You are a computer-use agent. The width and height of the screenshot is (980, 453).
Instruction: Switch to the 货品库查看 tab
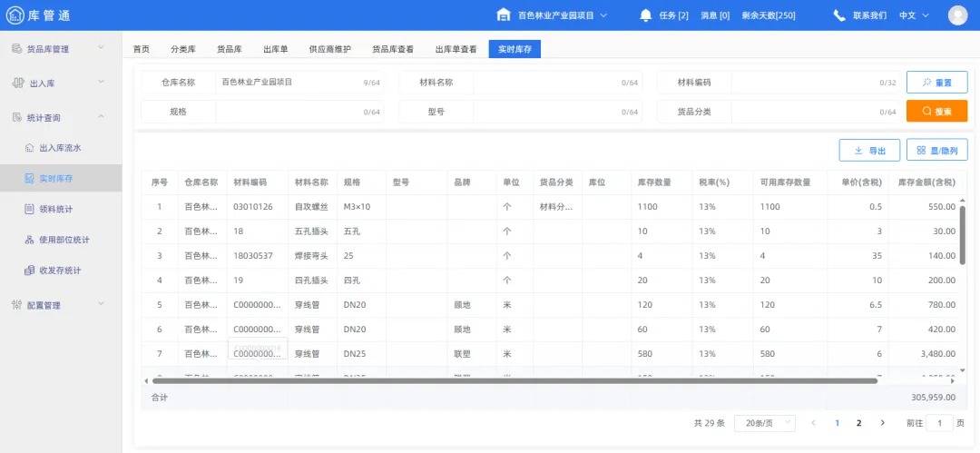pyautogui.click(x=393, y=49)
